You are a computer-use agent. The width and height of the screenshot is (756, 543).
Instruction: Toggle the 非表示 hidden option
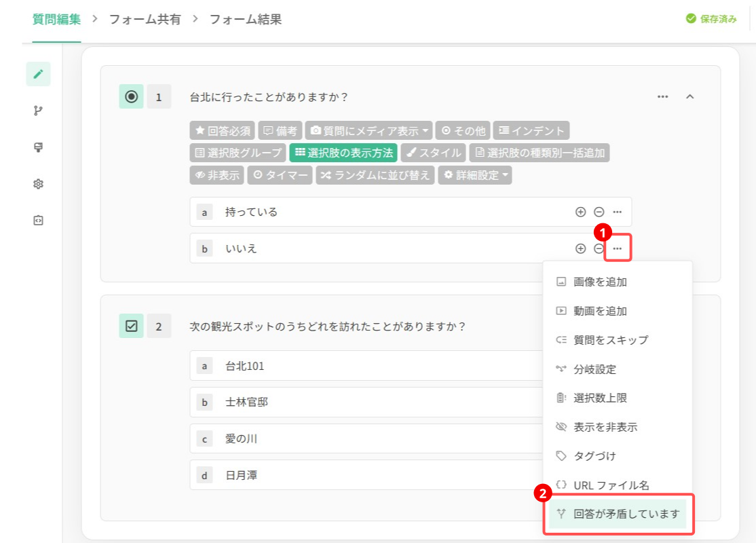click(217, 175)
